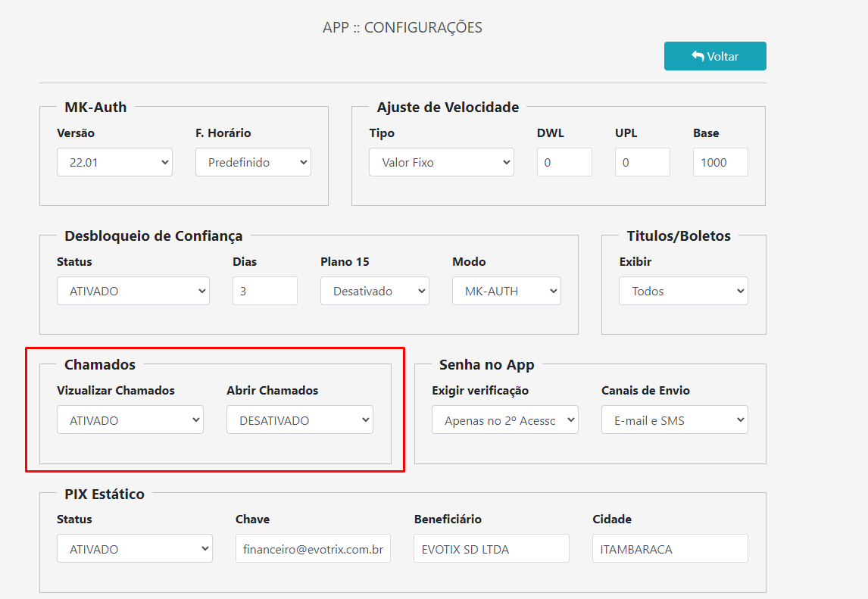Image resolution: width=868 pixels, height=599 pixels.
Task: Select the UPL input field
Action: [642, 161]
